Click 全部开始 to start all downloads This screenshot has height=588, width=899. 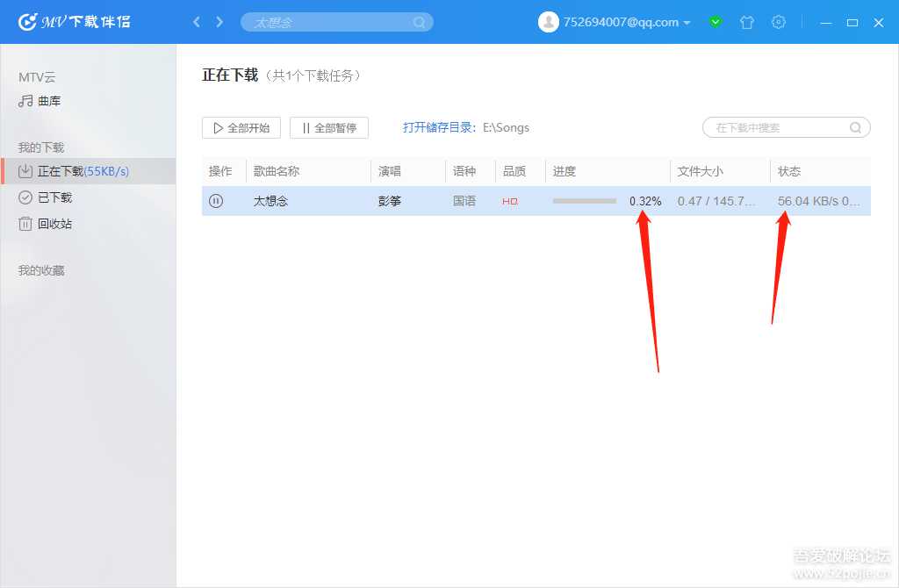[241, 127]
